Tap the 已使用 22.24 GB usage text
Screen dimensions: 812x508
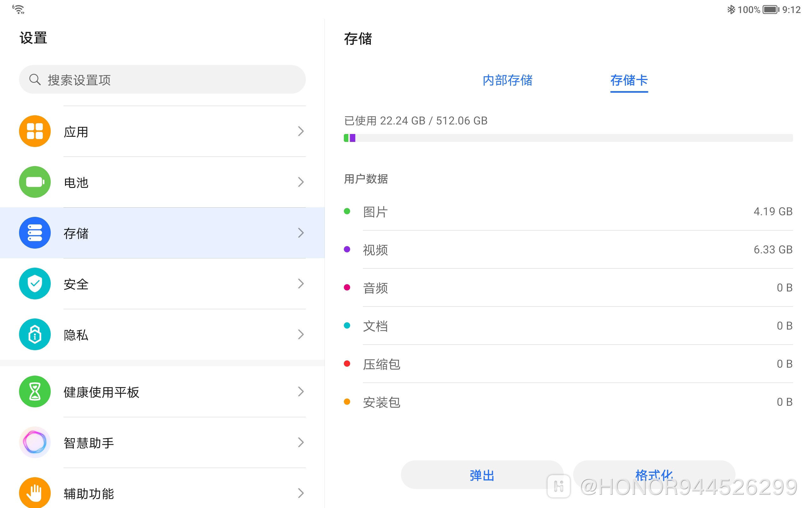[416, 121]
